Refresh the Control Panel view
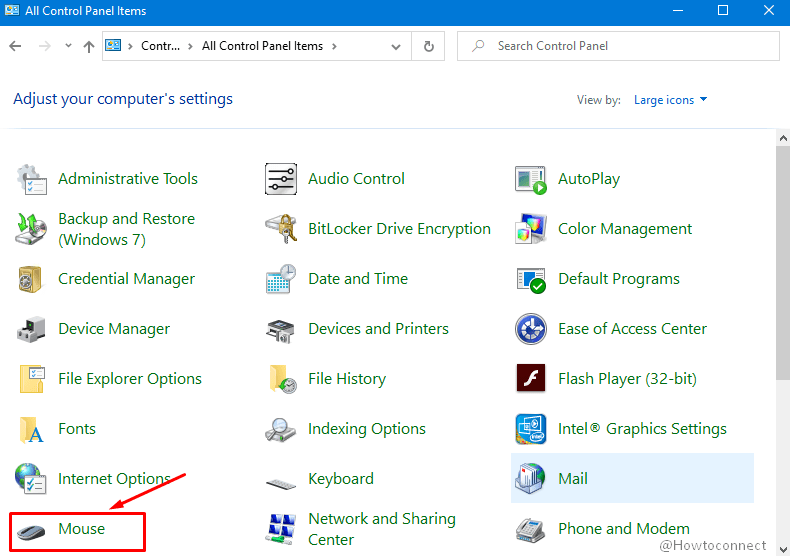Image resolution: width=790 pixels, height=556 pixels. [x=429, y=46]
